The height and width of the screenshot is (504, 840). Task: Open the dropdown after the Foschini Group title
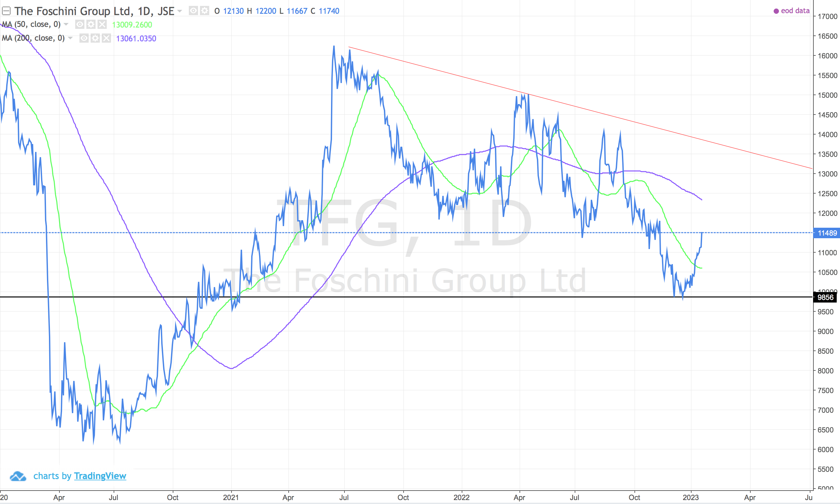click(x=180, y=11)
